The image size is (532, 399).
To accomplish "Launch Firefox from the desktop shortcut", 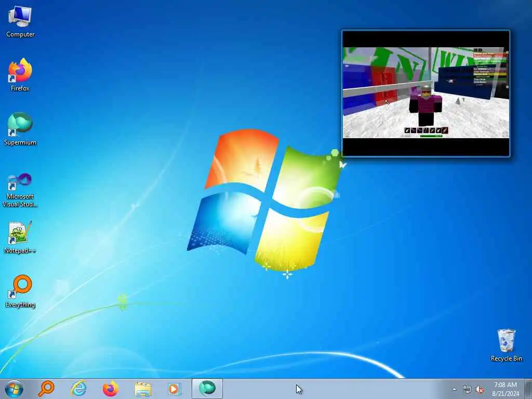I will [20, 75].
